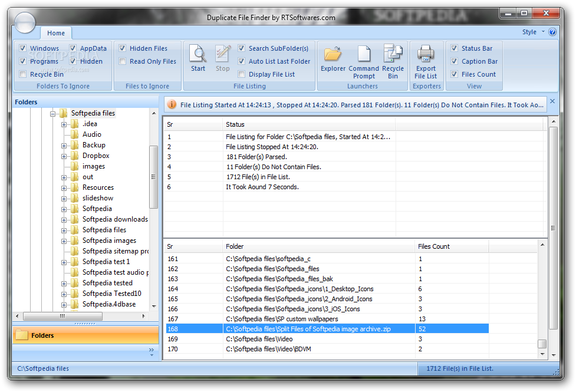Uncheck the Programs checkbox
This screenshot has height=392, width=576.
coord(23,61)
